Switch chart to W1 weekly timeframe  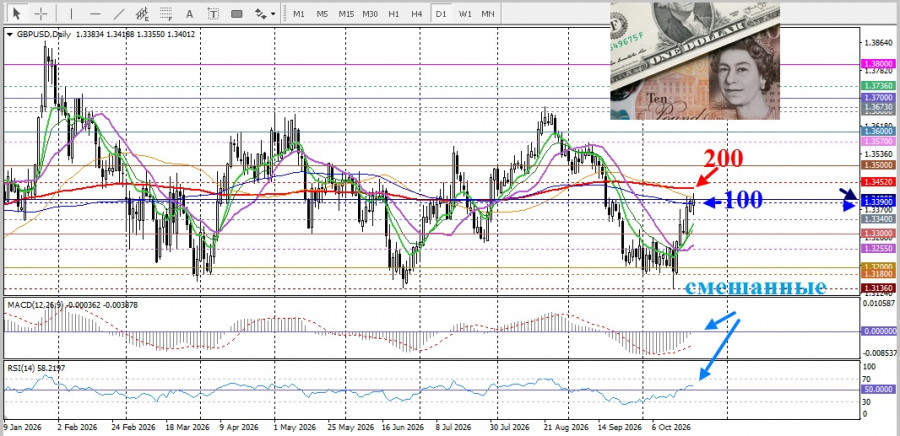tap(465, 13)
